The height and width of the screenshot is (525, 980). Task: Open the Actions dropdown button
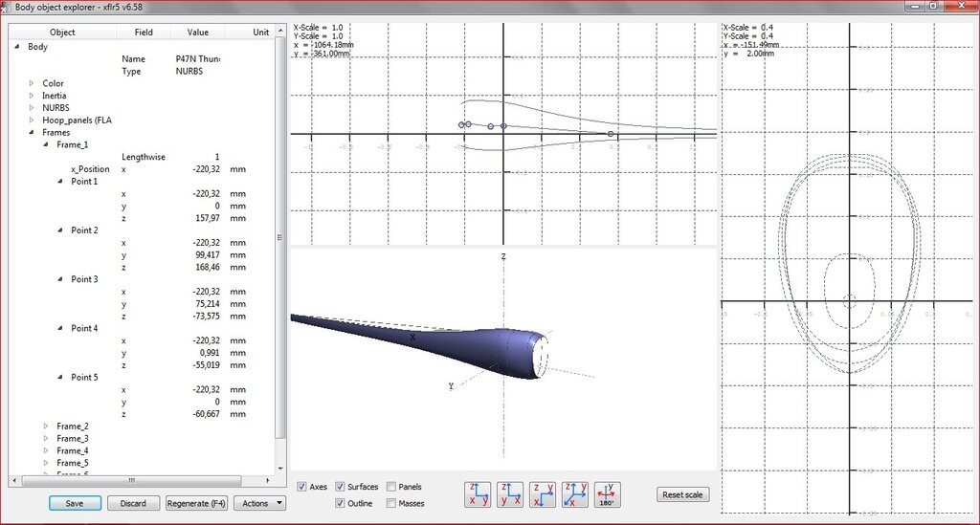point(259,503)
